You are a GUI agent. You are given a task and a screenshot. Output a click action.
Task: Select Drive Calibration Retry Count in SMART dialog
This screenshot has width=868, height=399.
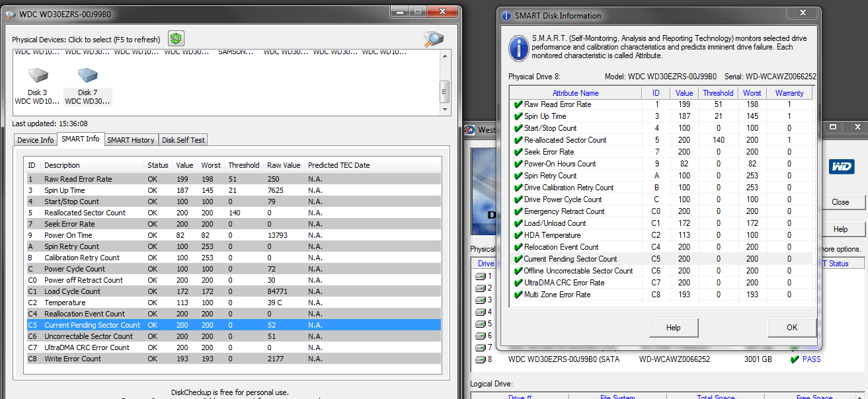pyautogui.click(x=661, y=188)
